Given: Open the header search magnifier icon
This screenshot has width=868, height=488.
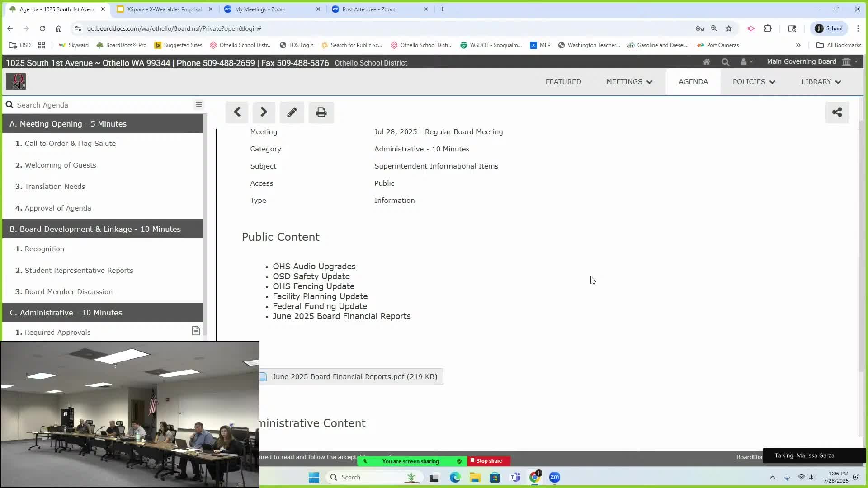Looking at the screenshot, I should click(x=725, y=62).
